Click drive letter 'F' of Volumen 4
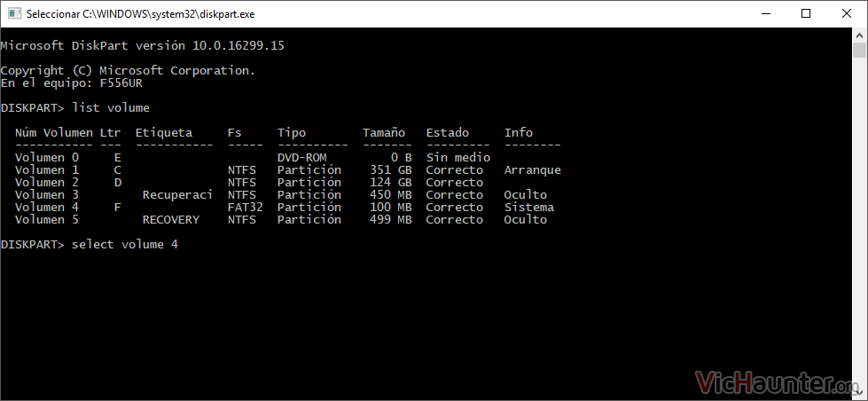This screenshot has height=401, width=868. (117, 207)
